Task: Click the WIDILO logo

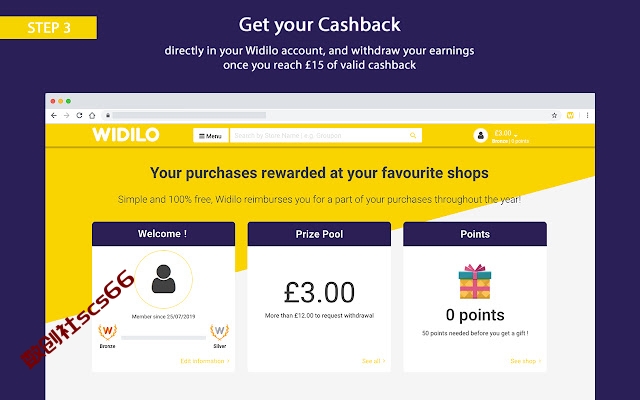Action: pyautogui.click(x=126, y=135)
